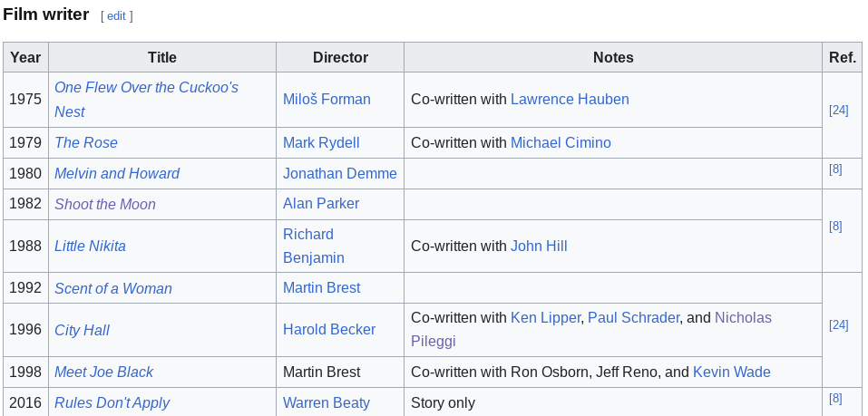This screenshot has height=416, width=868.
Task: Follow the Lawrence Hauben link
Action: pos(570,100)
